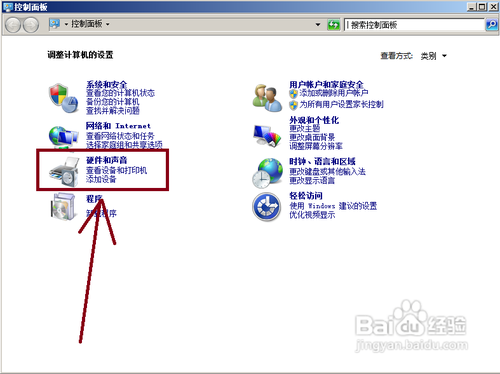Open 更改键盘或其他输入法 link

point(327,172)
